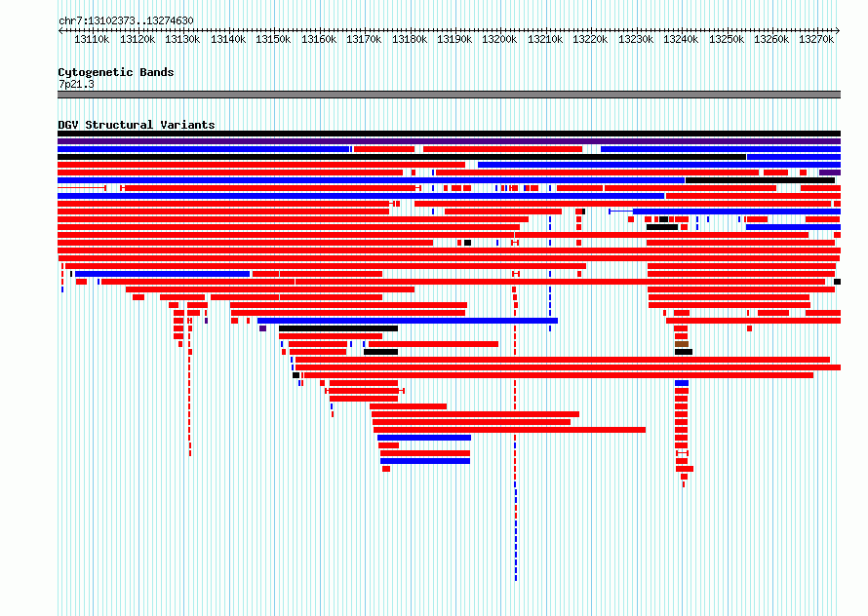Click the left arrowhead of the coordinate ruler

tap(60, 30)
